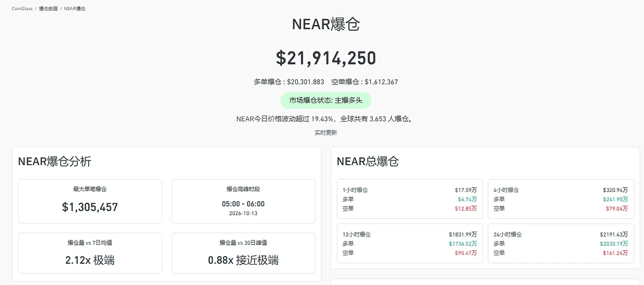Click the red short value $161.24万
Viewport: 644px width, 285px height.
pos(615,253)
